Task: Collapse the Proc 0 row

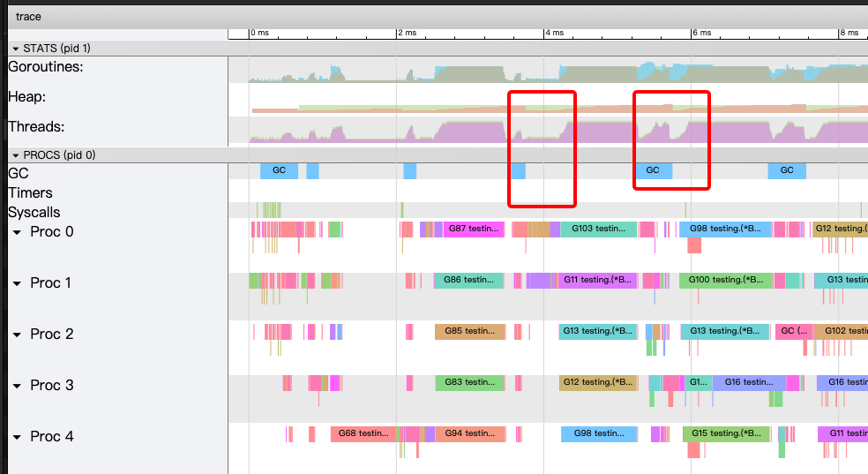Action: pos(17,232)
